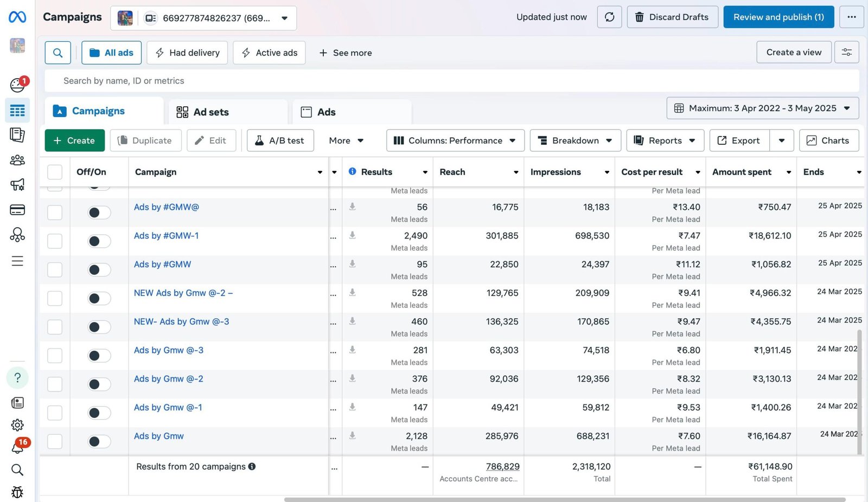Toggle on the Ads by #GMW campaign

(x=99, y=269)
